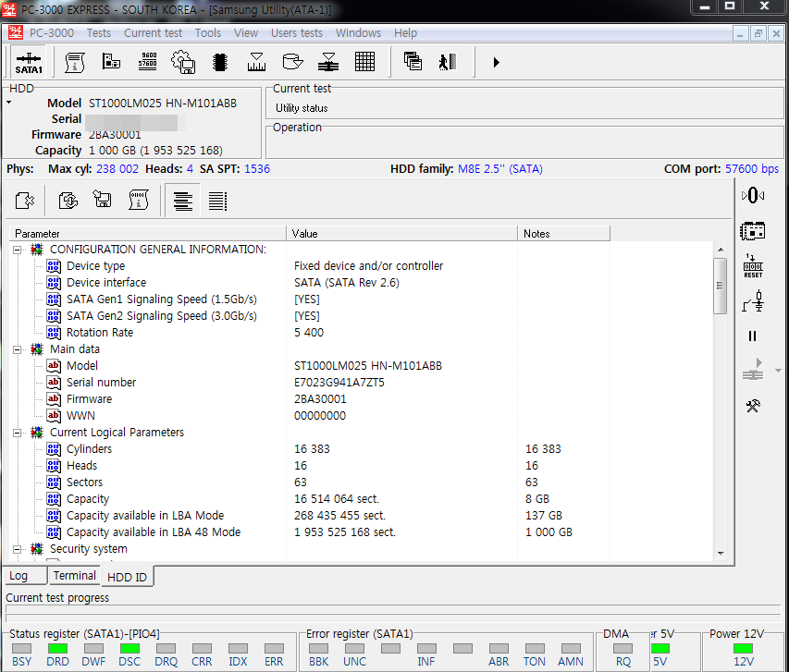Click the scrollbar down arrow in the parameter list
The height and width of the screenshot is (672, 789).
click(721, 554)
